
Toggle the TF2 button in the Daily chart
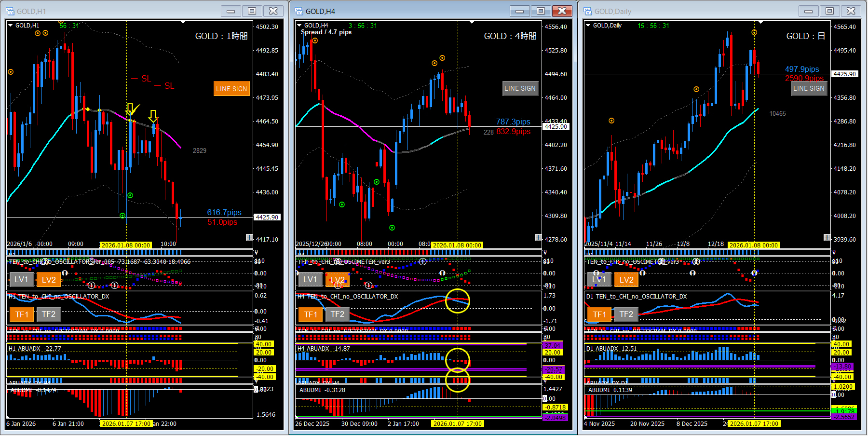626,314
